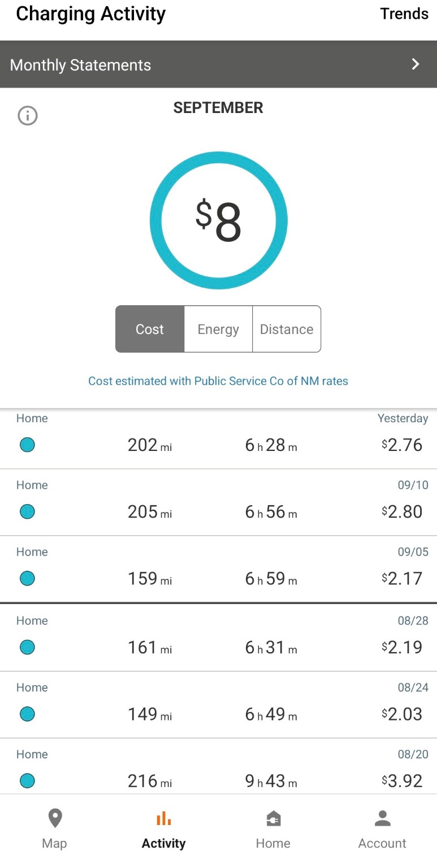Screen dimensions: 437x868
Task: Tap the teal dot on 08/28 session
Action: 27,647
